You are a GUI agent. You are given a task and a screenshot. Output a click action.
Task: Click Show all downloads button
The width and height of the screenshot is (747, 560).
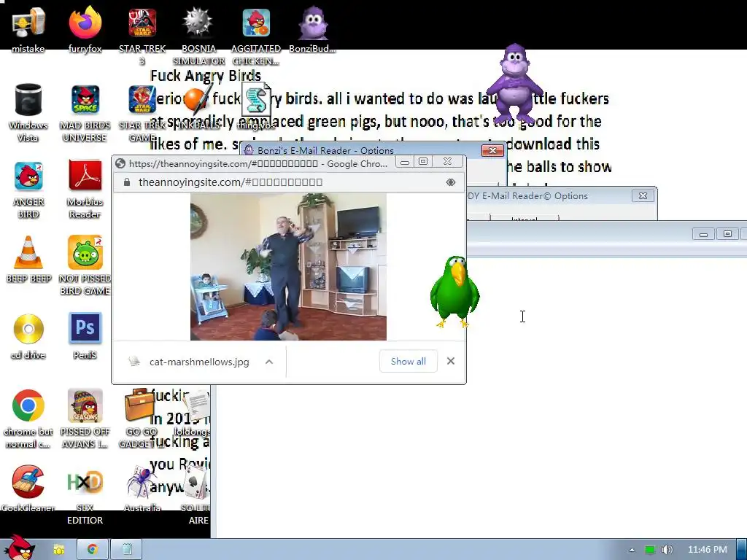tap(409, 362)
